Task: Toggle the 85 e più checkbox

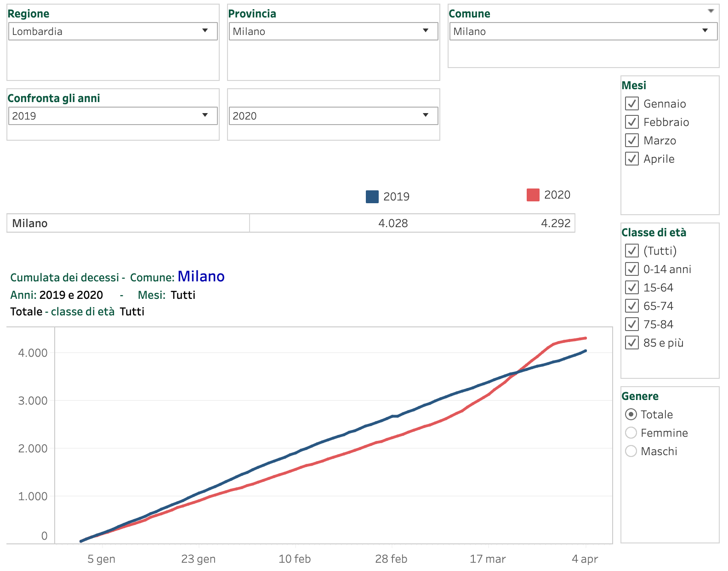Action: click(632, 343)
